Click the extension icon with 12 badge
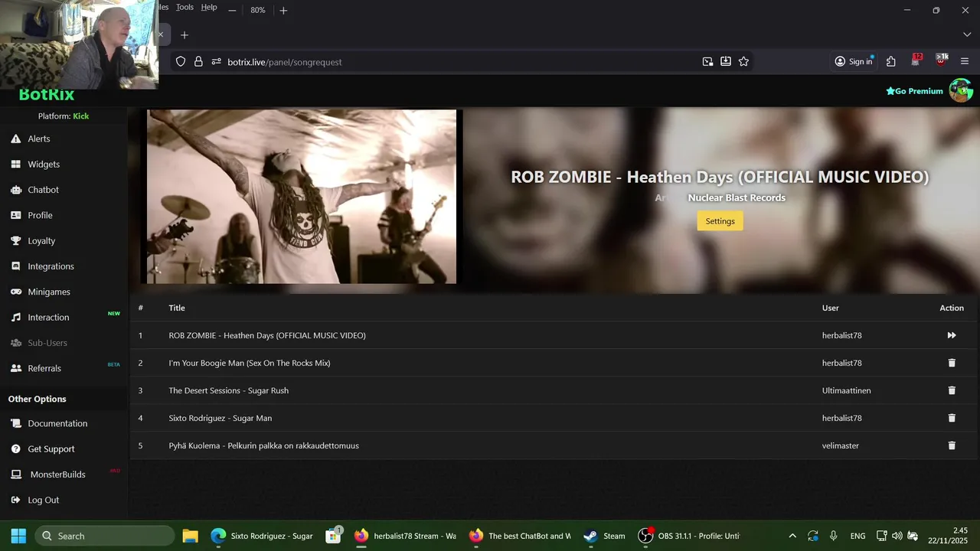The image size is (980, 551). [916, 60]
